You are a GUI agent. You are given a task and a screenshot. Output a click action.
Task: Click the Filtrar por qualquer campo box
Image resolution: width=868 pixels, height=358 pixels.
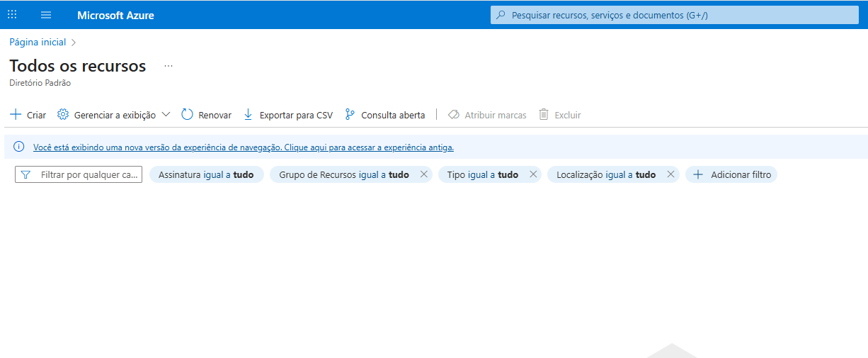[79, 174]
